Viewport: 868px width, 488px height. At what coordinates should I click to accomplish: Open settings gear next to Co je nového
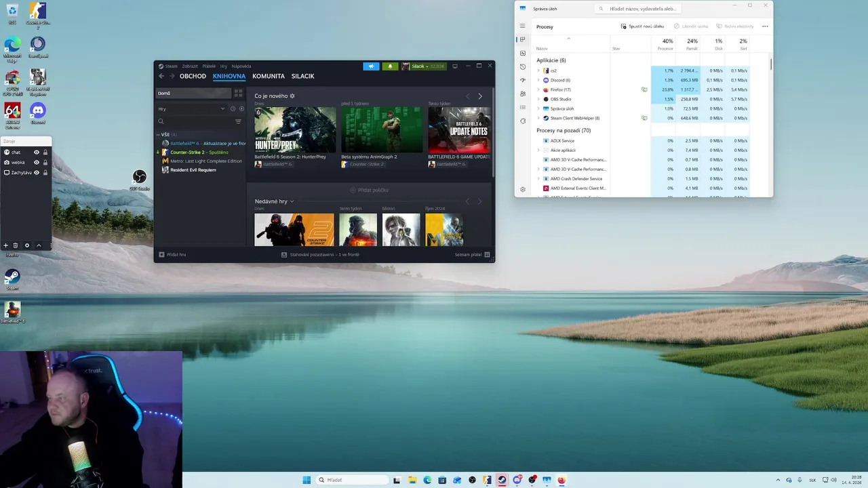pyautogui.click(x=292, y=96)
